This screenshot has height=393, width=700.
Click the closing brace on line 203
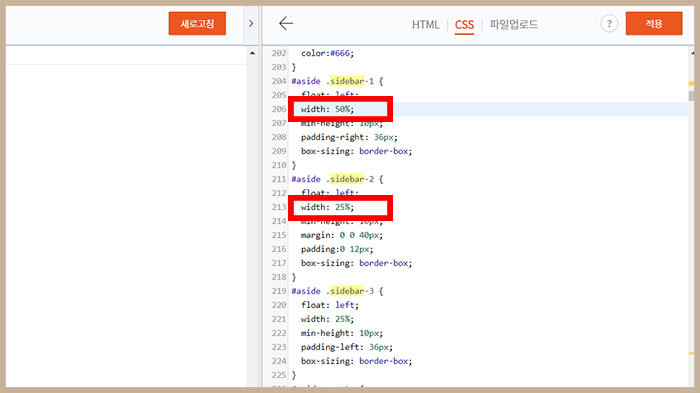click(294, 67)
